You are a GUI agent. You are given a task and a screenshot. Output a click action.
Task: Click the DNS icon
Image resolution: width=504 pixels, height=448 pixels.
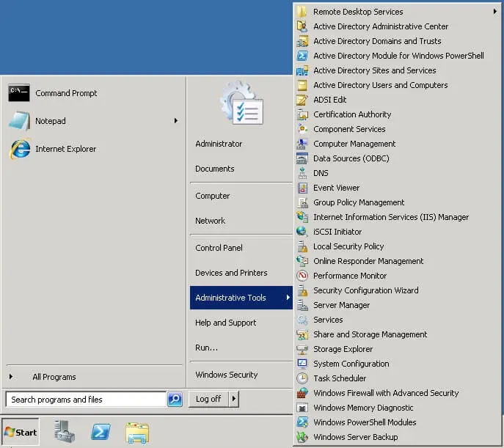click(x=302, y=173)
